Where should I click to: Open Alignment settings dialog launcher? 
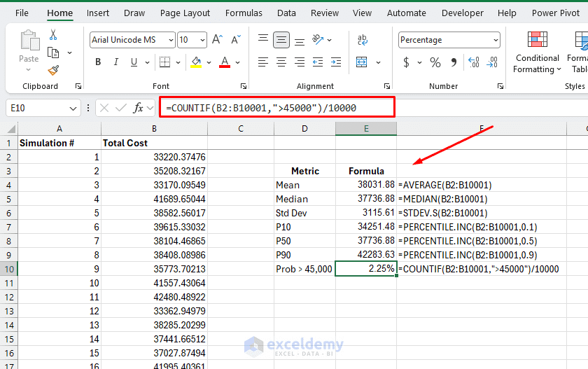(x=387, y=86)
